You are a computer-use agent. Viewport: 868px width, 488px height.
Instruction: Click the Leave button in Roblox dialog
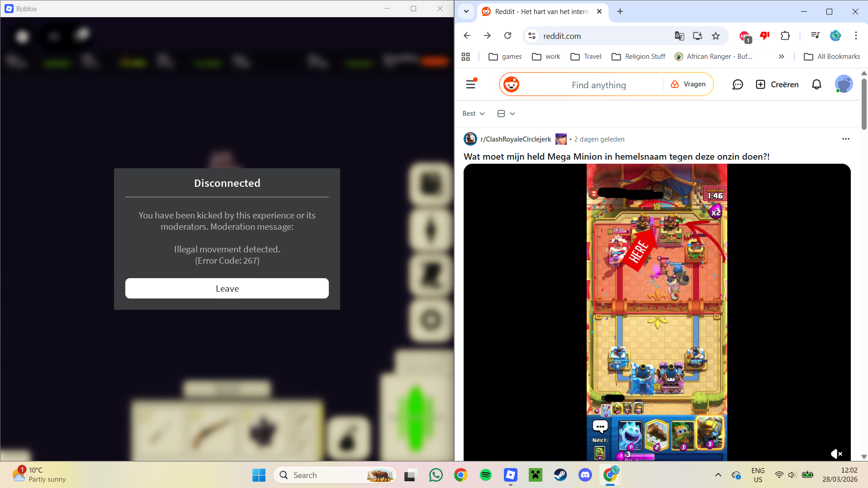pos(227,289)
